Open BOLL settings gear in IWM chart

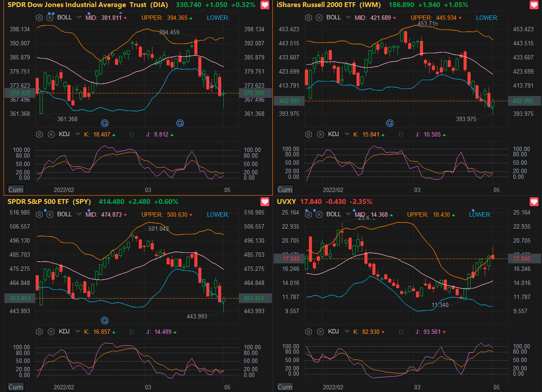[308, 18]
